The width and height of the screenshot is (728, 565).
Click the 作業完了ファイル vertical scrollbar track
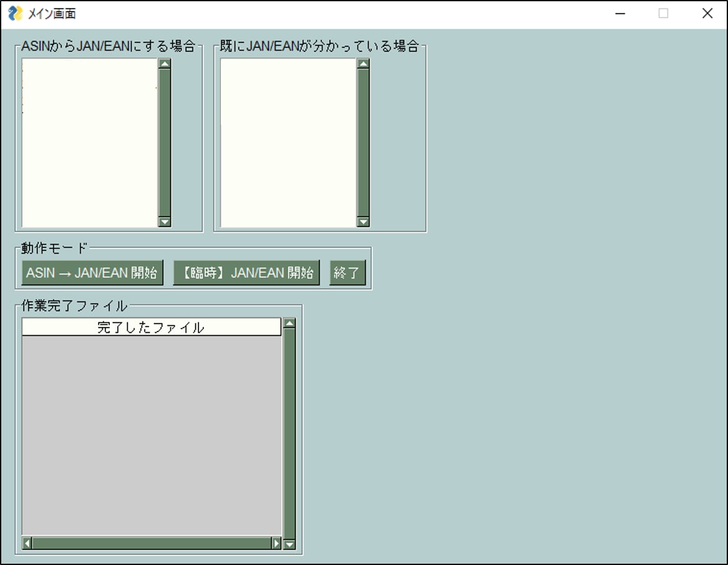289,434
